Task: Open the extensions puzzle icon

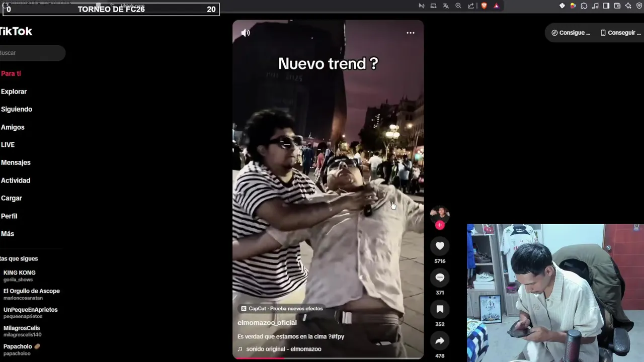Action: (x=584, y=6)
